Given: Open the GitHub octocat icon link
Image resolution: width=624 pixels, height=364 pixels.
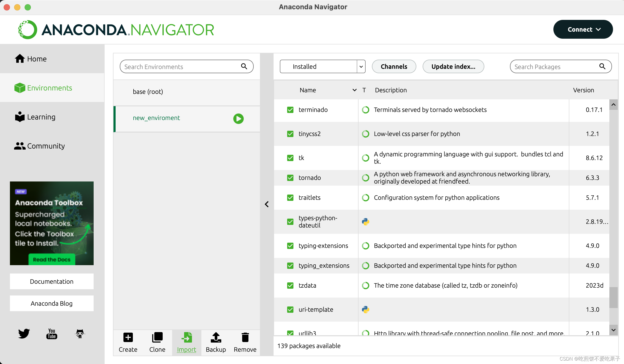Looking at the screenshot, I should pyautogui.click(x=80, y=334).
